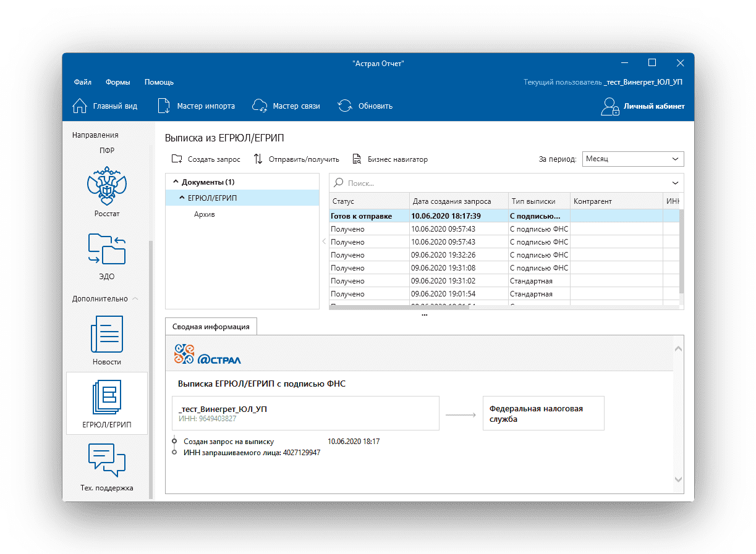Screen dimensions: 756x554
Task: Open the Формы menu
Action: point(117,82)
